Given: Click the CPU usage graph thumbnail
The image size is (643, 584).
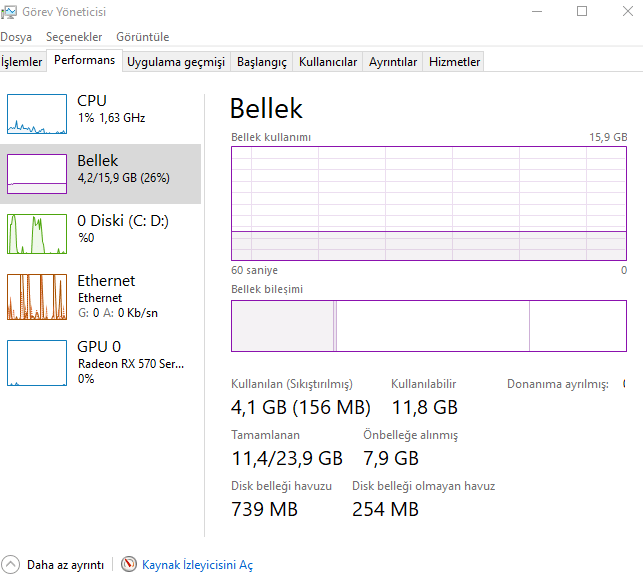Looking at the screenshot, I should [36, 114].
